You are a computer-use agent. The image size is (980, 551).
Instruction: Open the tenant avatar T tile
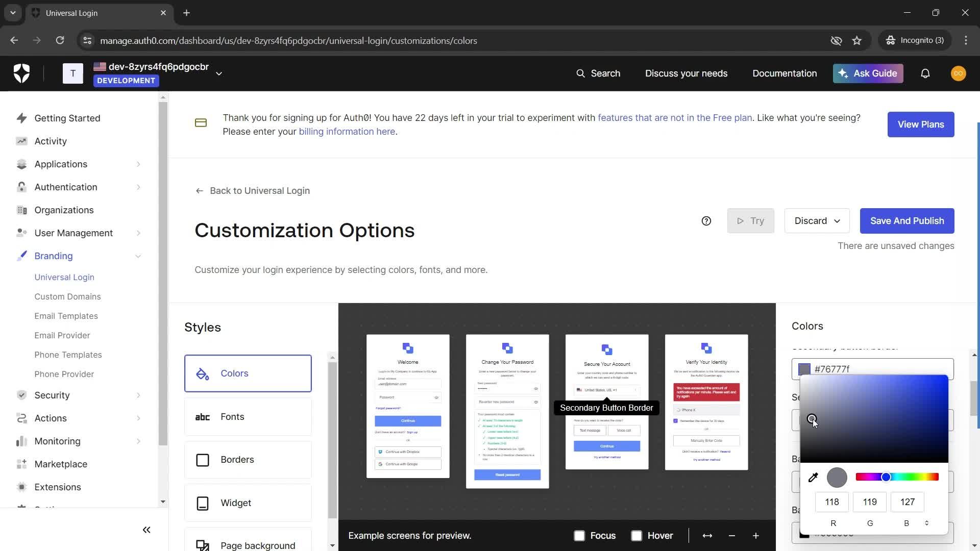pos(73,73)
